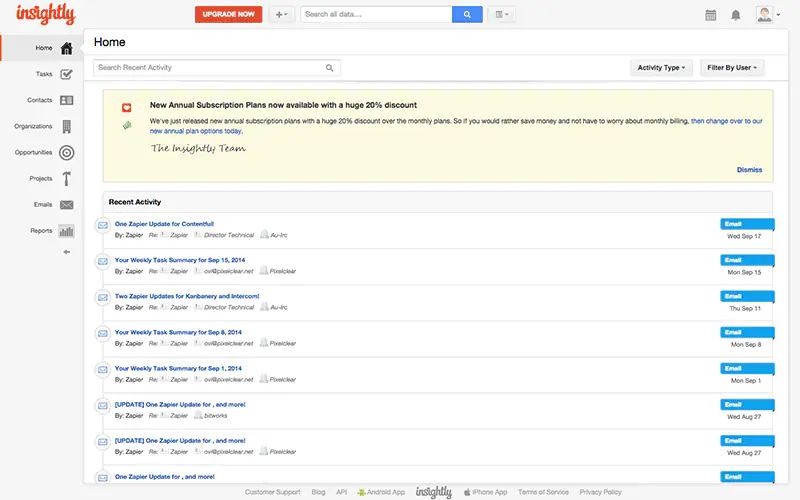Click the Insightly logo in header

point(46,14)
